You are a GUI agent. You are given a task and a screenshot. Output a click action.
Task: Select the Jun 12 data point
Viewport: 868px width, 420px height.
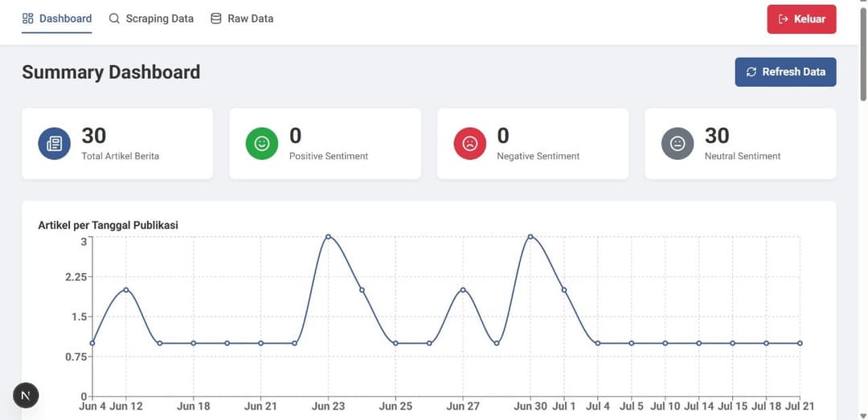(x=126, y=290)
